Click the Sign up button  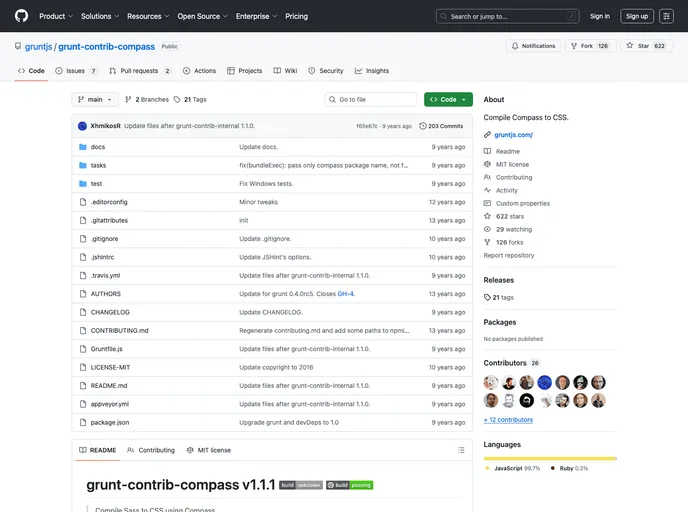[x=637, y=16]
